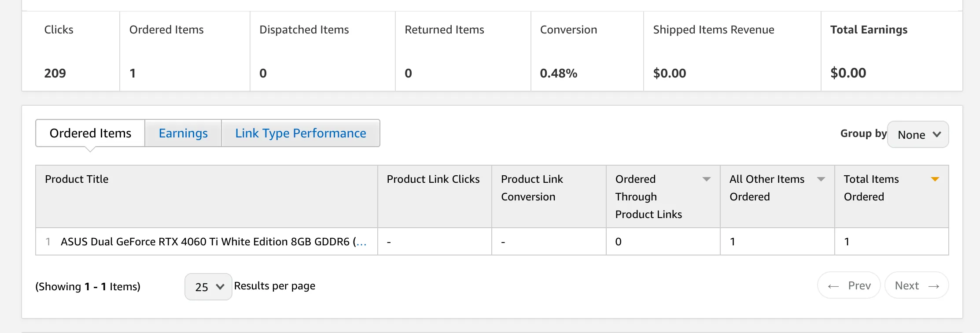The width and height of the screenshot is (980, 333).
Task: Go to the Next results page
Action: (x=916, y=286)
